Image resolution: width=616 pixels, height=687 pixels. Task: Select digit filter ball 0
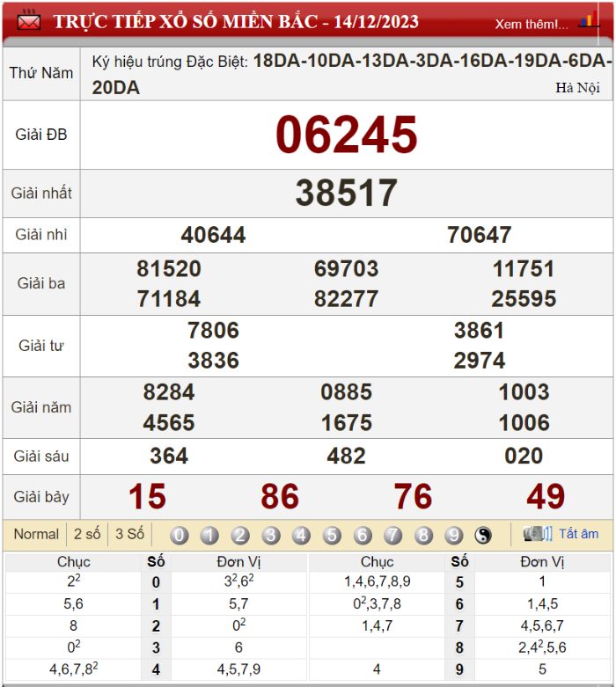(x=179, y=535)
